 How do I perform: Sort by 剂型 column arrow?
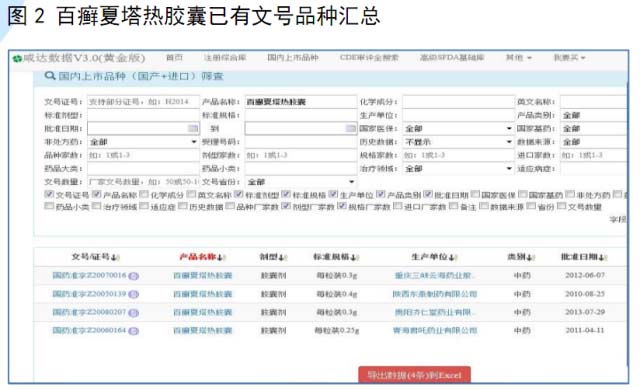click(282, 258)
